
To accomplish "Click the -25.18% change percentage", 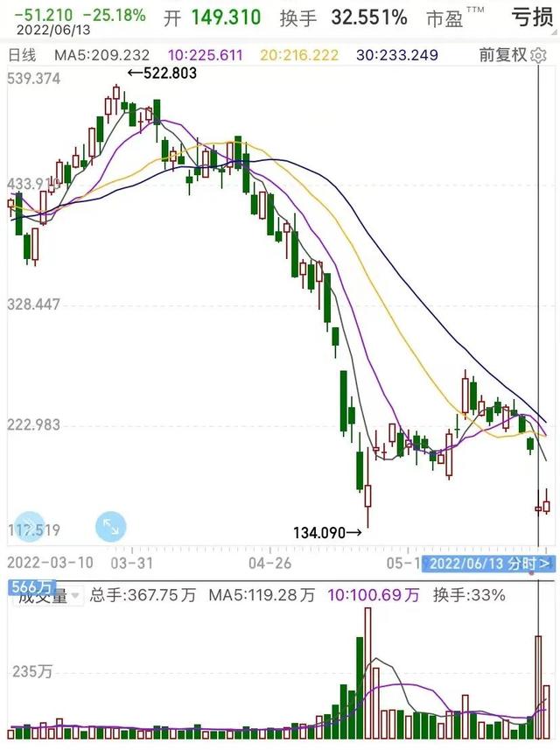I will point(115,15).
